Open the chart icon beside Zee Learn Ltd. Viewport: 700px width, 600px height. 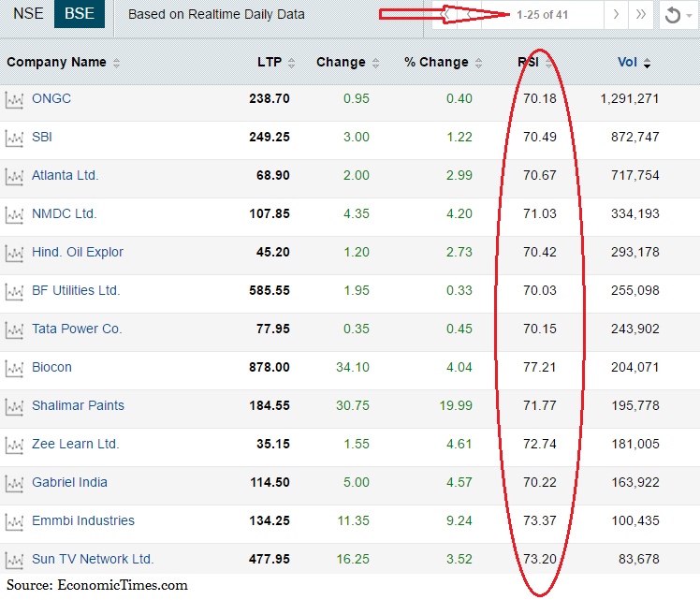(x=14, y=446)
